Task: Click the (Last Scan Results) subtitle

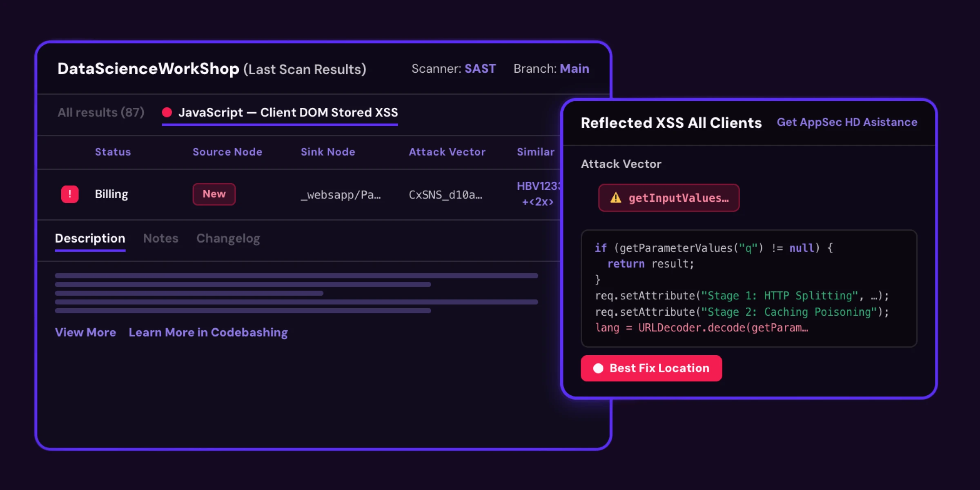Action: tap(305, 69)
